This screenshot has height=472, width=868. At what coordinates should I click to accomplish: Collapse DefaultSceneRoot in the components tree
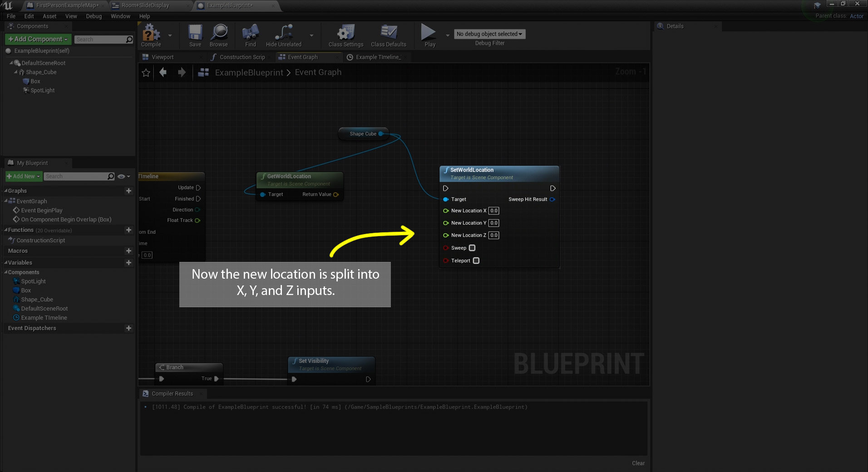click(11, 63)
